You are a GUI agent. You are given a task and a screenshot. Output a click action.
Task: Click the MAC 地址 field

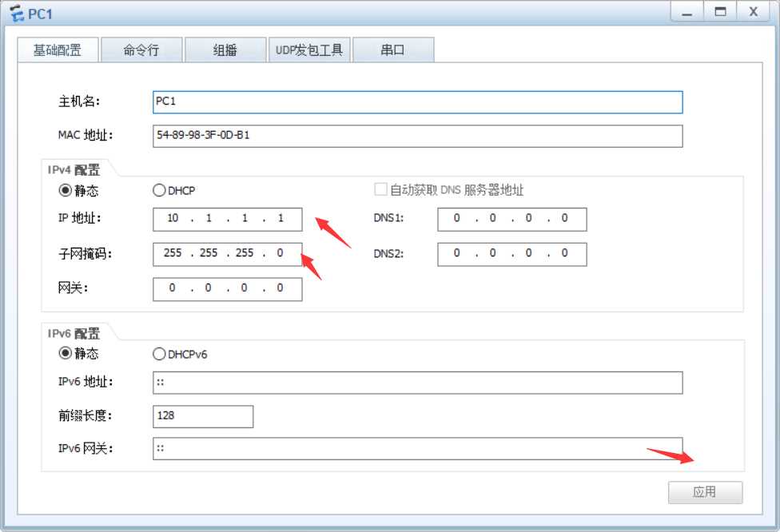[418, 136]
